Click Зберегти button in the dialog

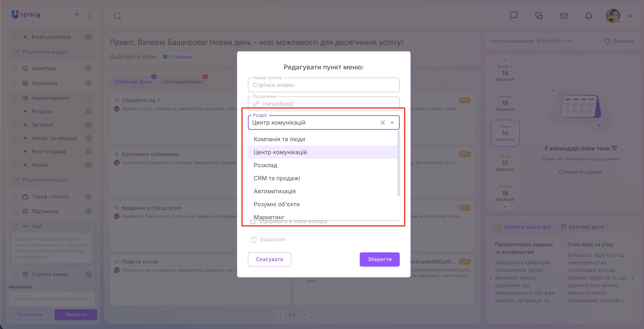pos(379,259)
